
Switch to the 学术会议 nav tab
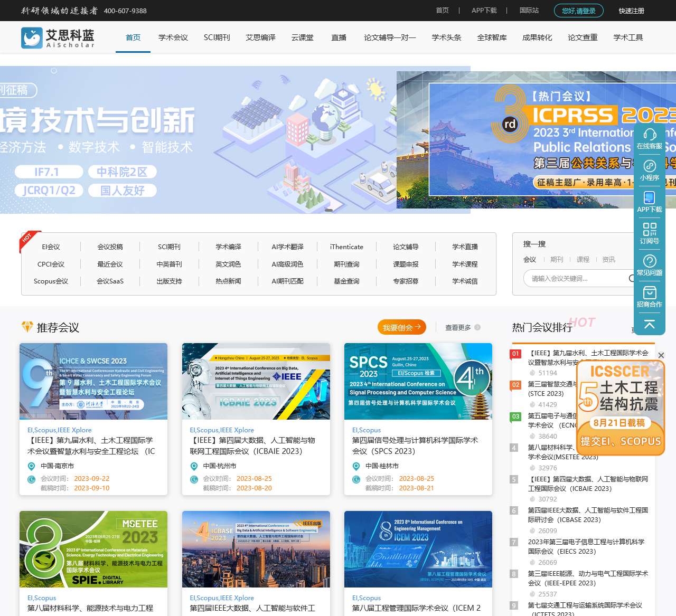173,37
